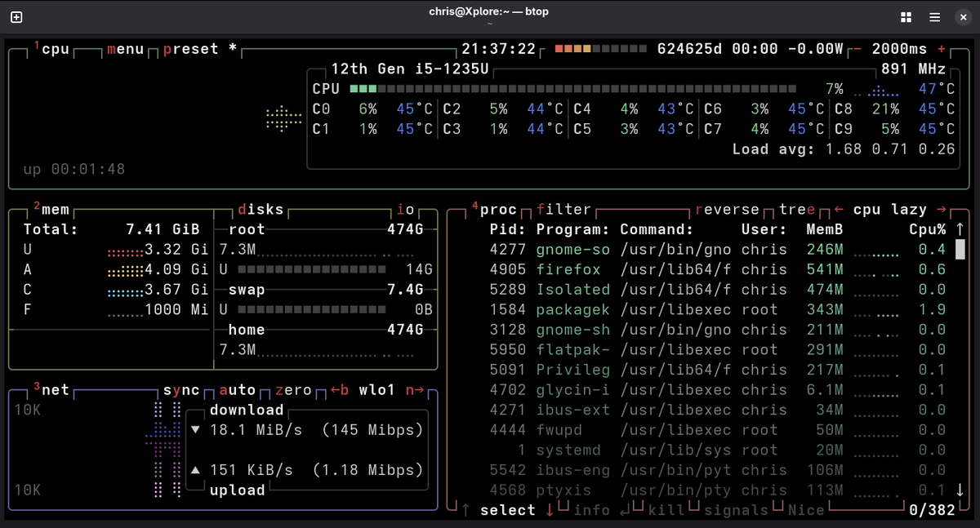Toggle the cpu box header
Viewport: 980px width, 528px height.
point(51,49)
